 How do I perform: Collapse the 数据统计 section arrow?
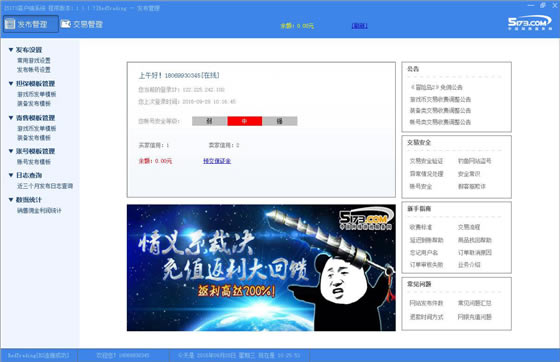pyautogui.click(x=11, y=200)
